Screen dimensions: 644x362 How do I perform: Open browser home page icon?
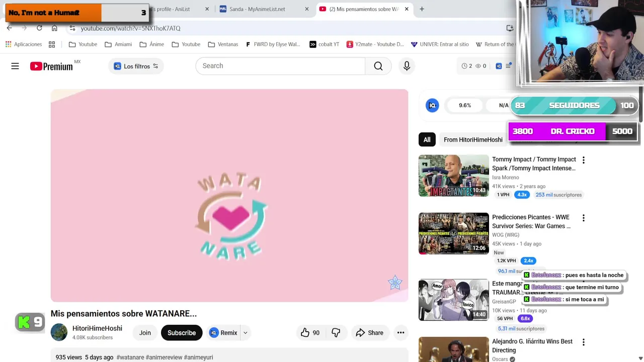[54, 28]
